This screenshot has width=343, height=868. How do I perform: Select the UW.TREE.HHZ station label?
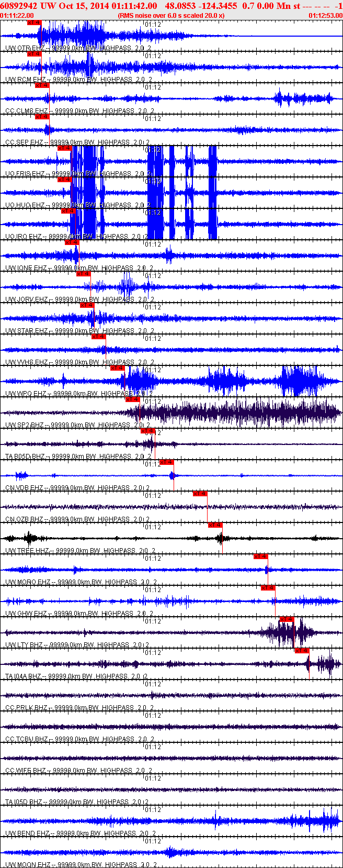(27, 551)
